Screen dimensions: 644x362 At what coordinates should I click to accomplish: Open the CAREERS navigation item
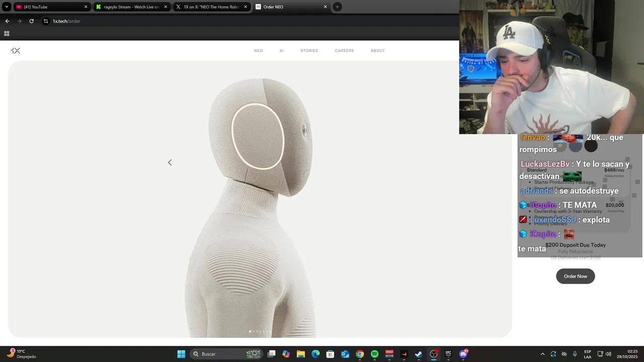point(344,51)
